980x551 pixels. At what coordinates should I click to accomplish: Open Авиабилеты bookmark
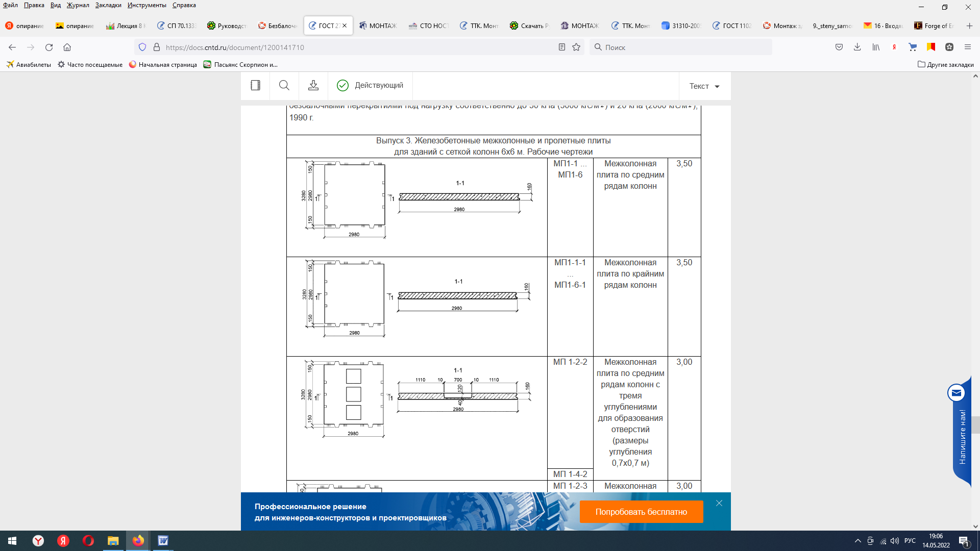29,65
